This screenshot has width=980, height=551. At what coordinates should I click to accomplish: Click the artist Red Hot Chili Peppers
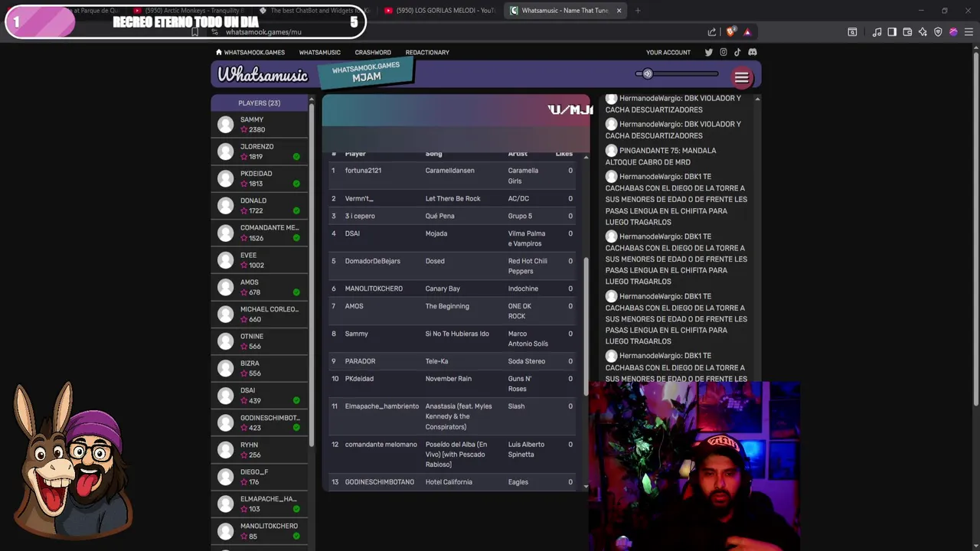[528, 266]
